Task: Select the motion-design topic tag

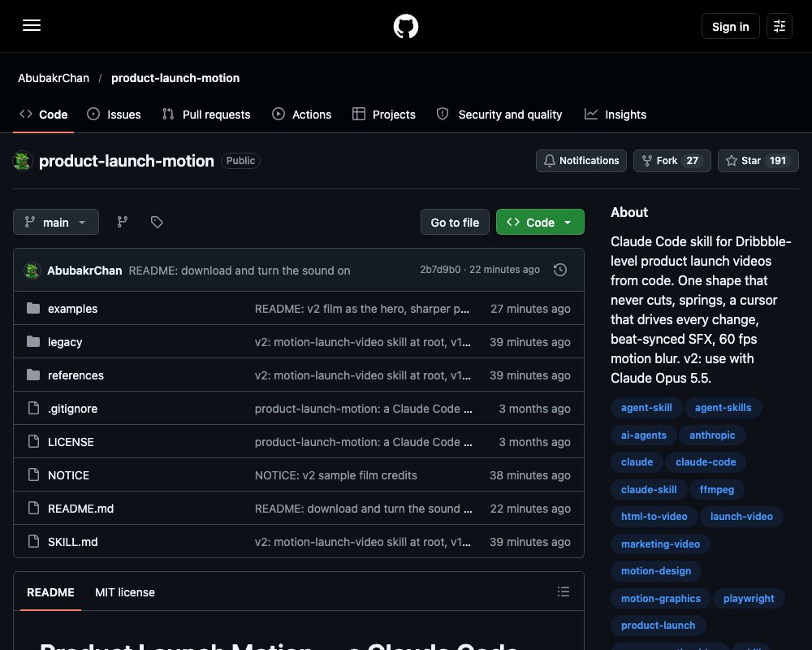Action: (x=655, y=570)
